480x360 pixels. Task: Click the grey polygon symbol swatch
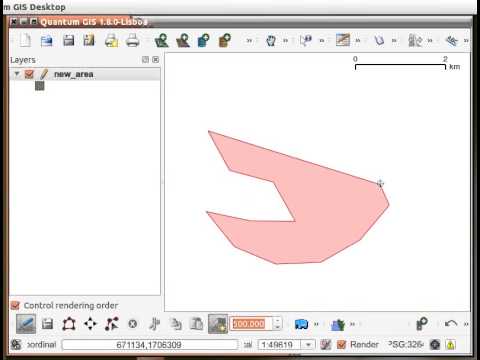(x=40, y=86)
